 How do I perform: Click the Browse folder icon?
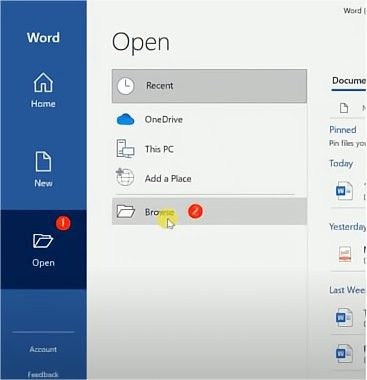tap(126, 211)
